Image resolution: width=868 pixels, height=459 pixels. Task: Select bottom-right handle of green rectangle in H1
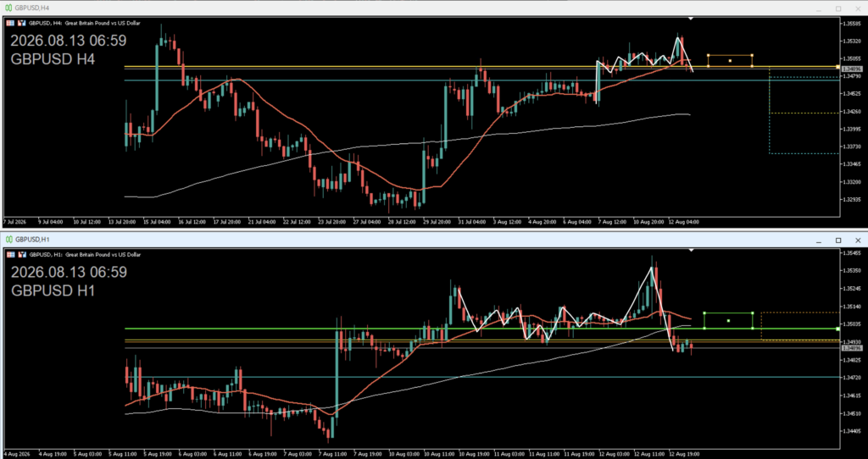[753, 329]
